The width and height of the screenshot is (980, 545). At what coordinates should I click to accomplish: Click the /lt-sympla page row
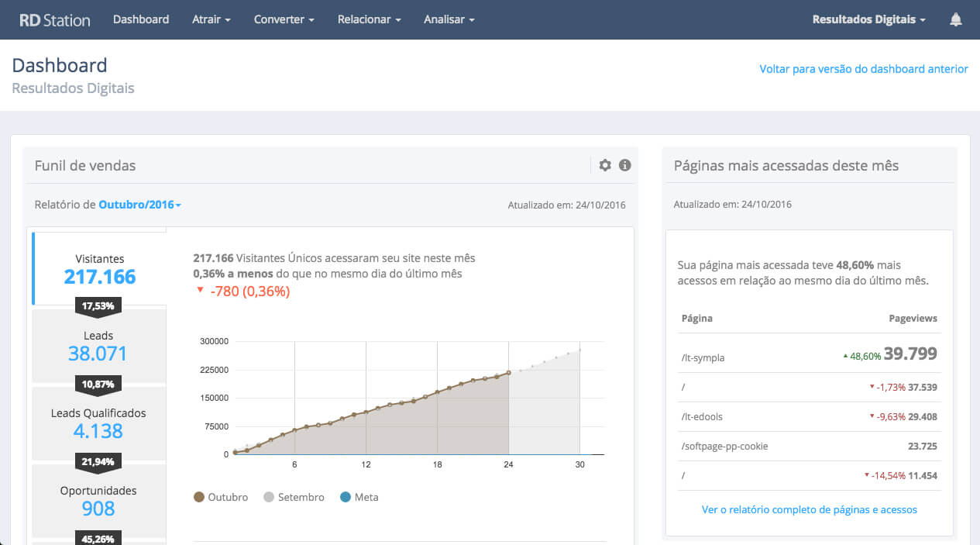coord(810,354)
